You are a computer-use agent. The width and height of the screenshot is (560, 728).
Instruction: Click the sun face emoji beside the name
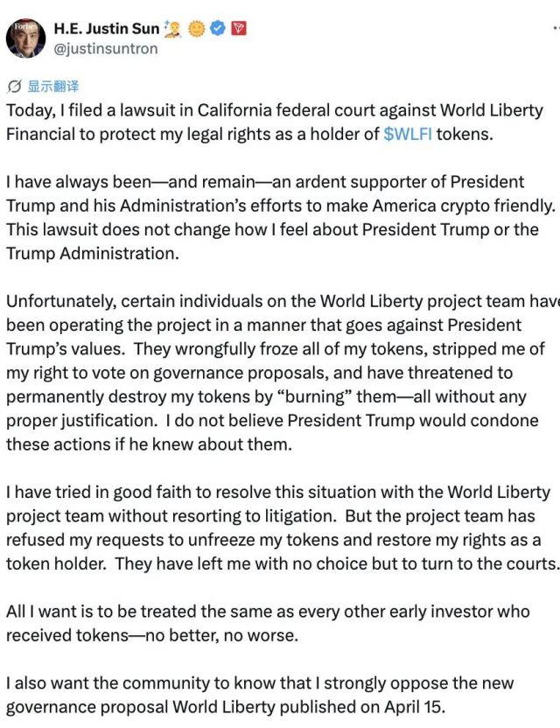(197, 29)
